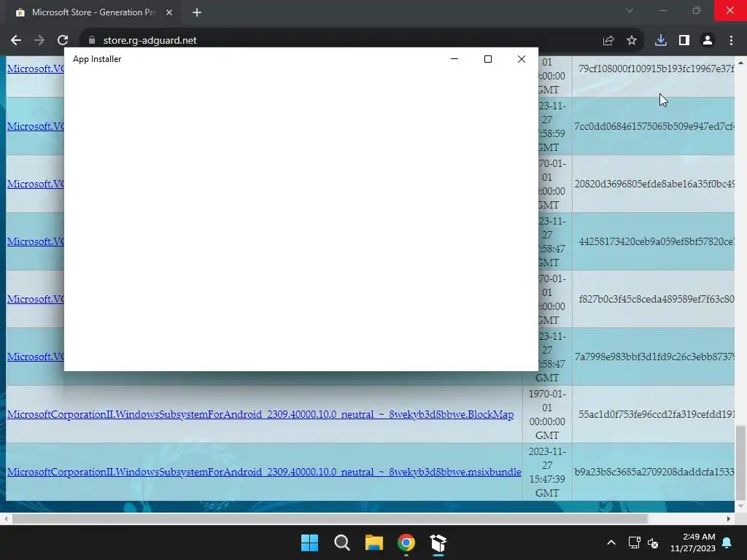Open network status tray icon
The height and width of the screenshot is (560, 747).
tap(634, 542)
